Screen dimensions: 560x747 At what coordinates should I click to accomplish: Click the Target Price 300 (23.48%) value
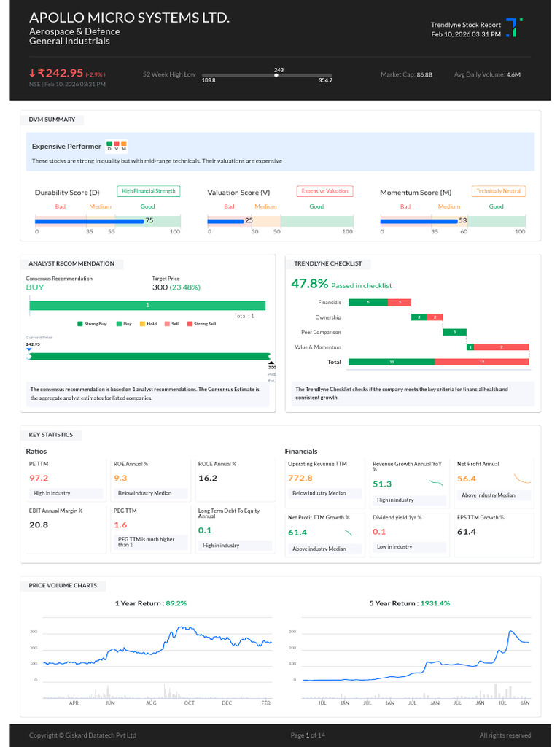click(x=176, y=287)
